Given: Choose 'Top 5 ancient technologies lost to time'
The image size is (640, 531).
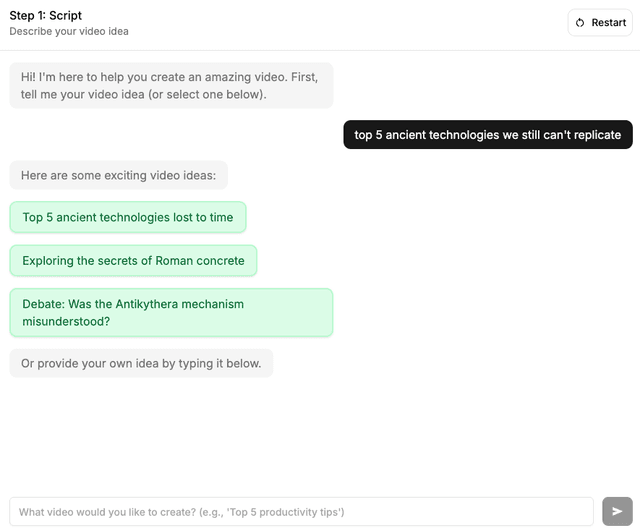Looking at the screenshot, I should coord(128,217).
